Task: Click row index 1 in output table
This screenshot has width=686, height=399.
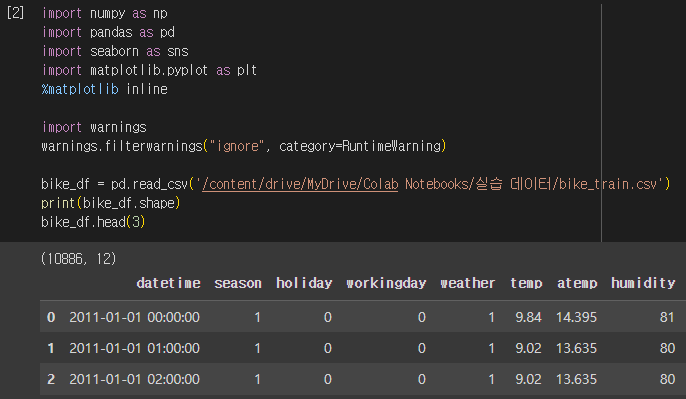Action: point(51,348)
